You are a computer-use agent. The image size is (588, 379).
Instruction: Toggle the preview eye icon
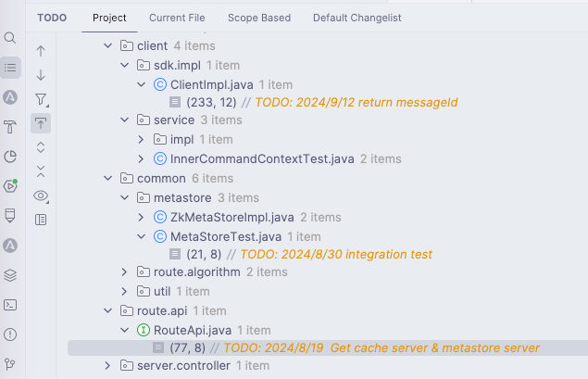coord(41,196)
